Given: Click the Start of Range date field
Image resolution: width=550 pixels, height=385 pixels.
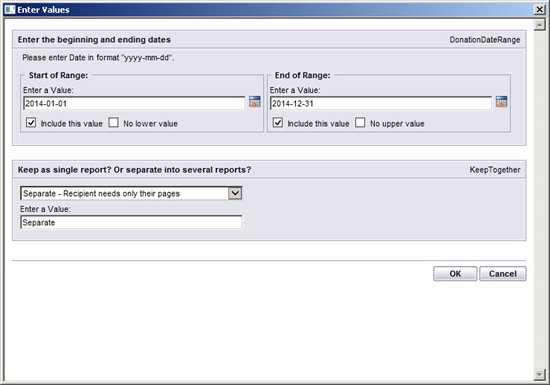Looking at the screenshot, I should click(x=134, y=103).
